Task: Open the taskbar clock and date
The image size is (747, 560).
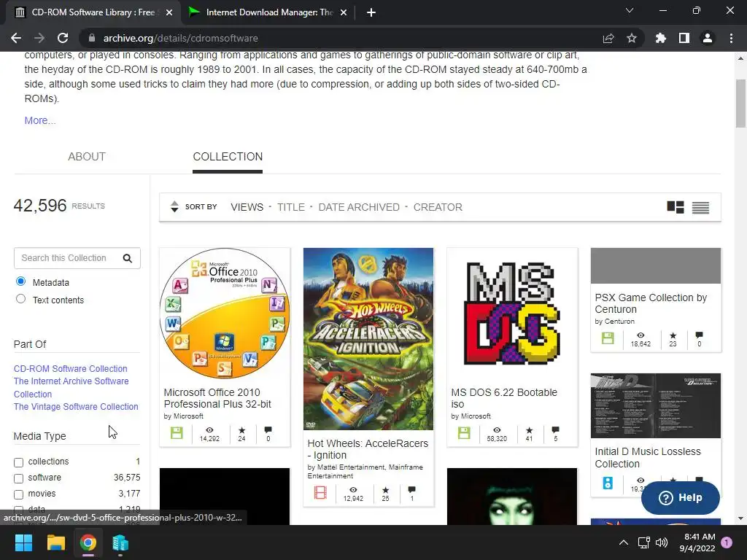Action: point(697,542)
